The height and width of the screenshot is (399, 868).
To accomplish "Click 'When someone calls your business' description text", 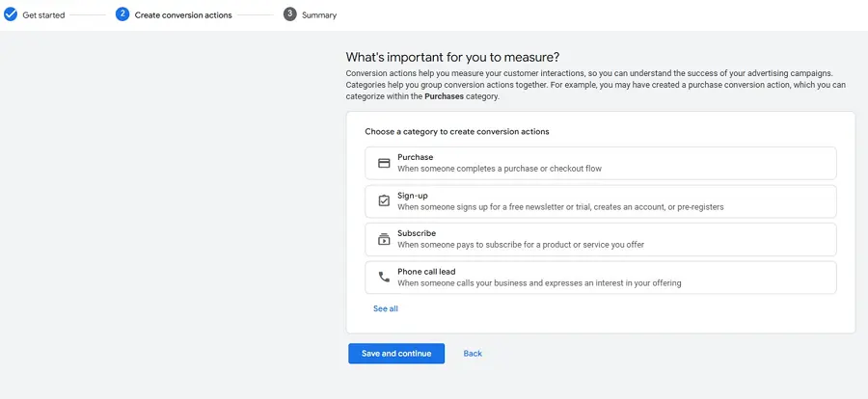I will pyautogui.click(x=539, y=283).
